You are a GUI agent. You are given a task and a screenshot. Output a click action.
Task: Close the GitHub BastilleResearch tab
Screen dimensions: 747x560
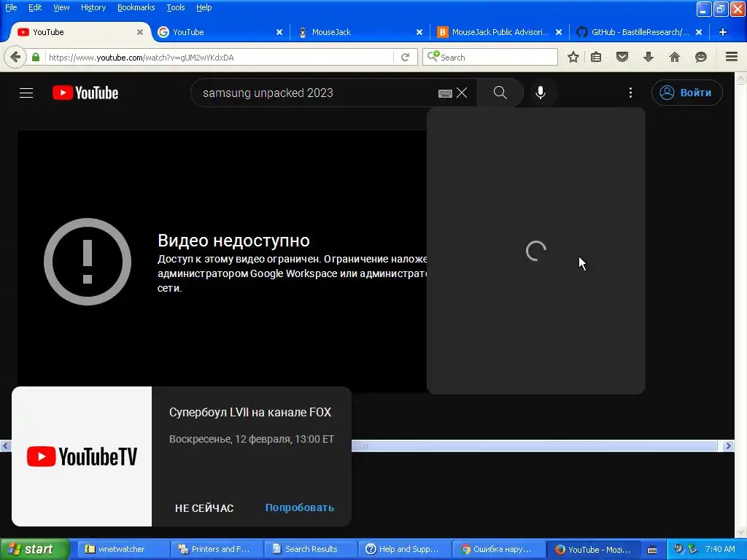(x=698, y=32)
